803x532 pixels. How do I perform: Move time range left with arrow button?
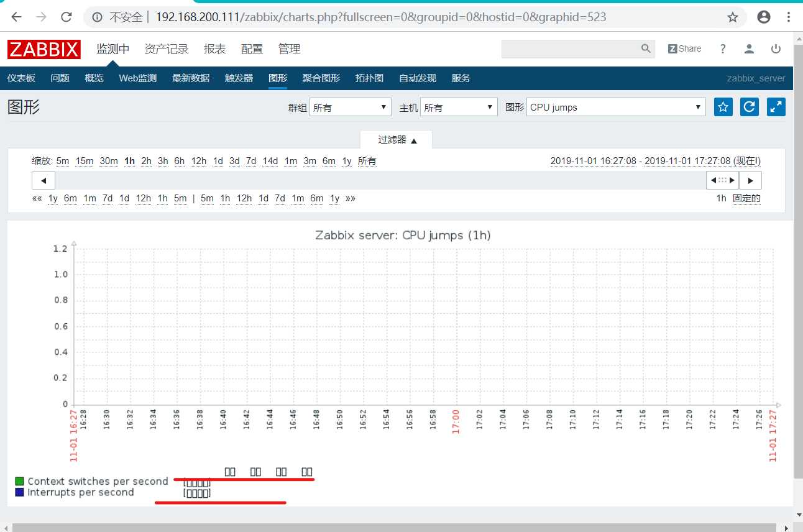(x=44, y=181)
